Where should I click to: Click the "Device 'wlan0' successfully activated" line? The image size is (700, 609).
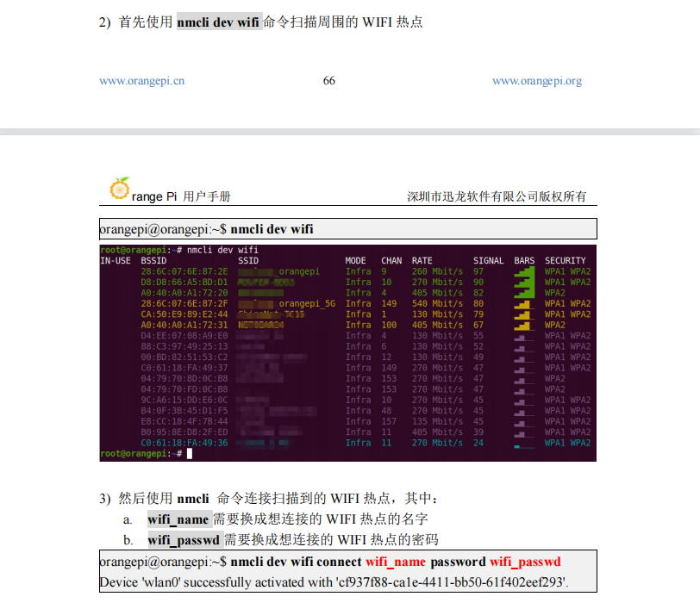tap(334, 582)
